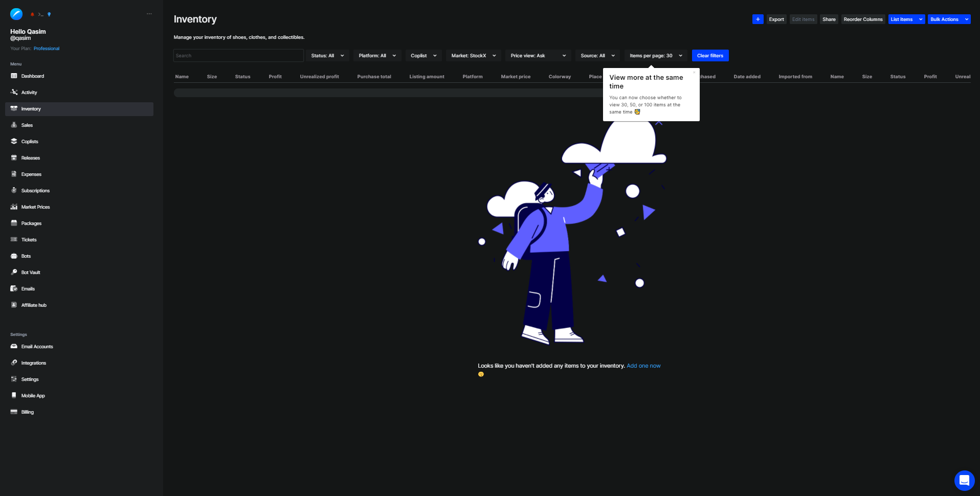Click the Bot Vault key icon
980x496 pixels.
(x=14, y=273)
